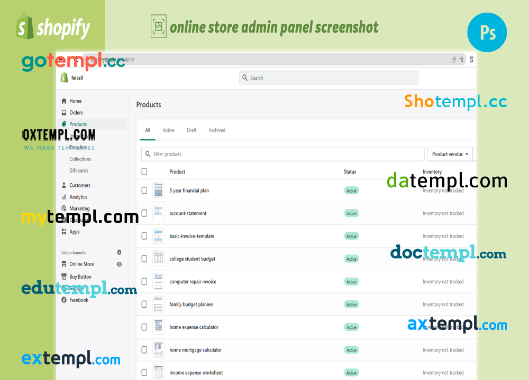Open the Facebook sales channel
Screen dimensions: 529x380
pyautogui.click(x=75, y=300)
